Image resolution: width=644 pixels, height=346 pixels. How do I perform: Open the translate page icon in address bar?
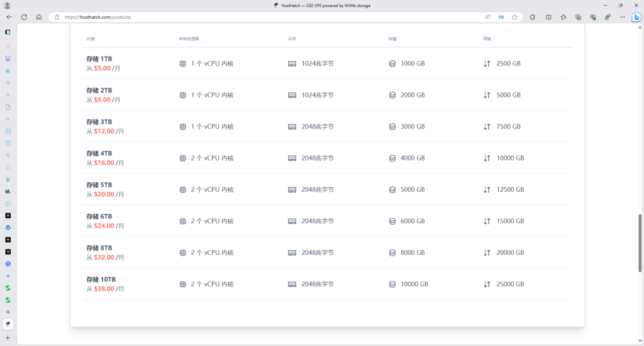coord(501,17)
